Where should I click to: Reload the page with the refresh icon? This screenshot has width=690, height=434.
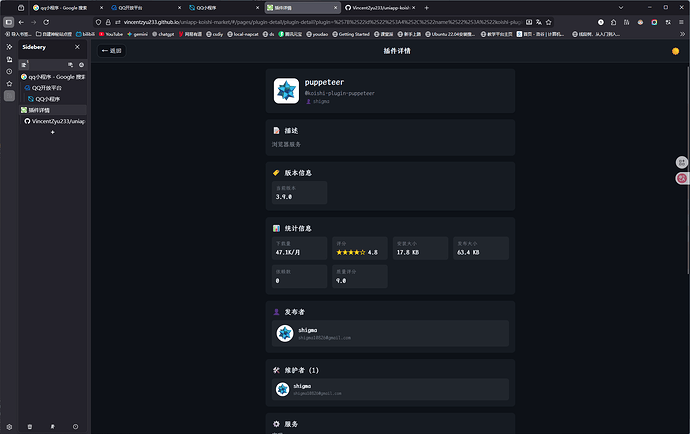click(47, 20)
